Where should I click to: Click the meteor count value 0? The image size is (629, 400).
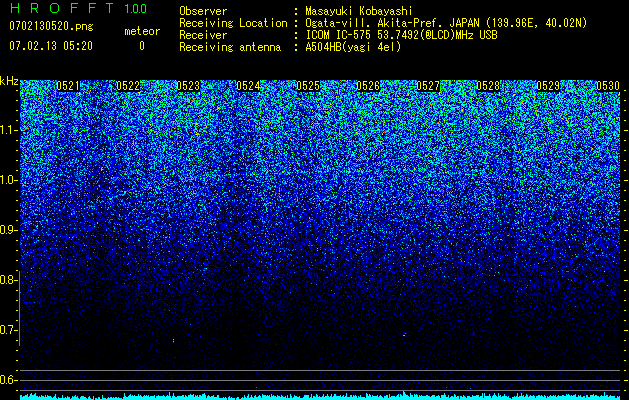(142, 46)
